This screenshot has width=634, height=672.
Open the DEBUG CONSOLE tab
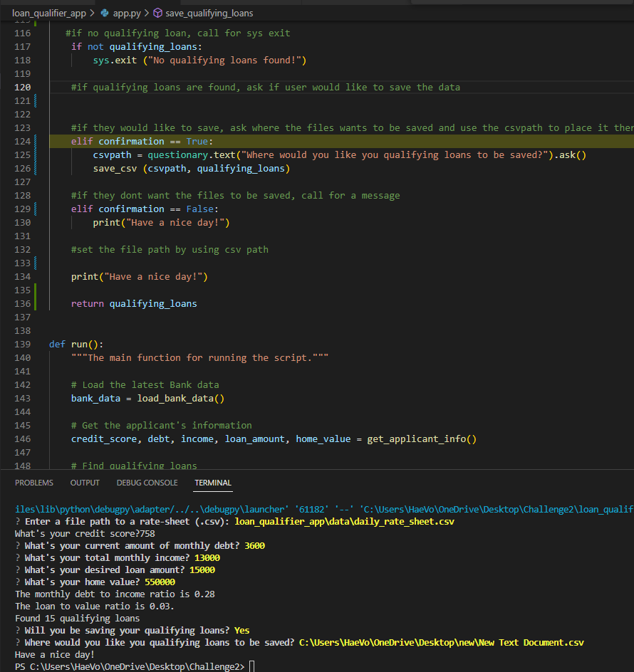[x=147, y=483]
